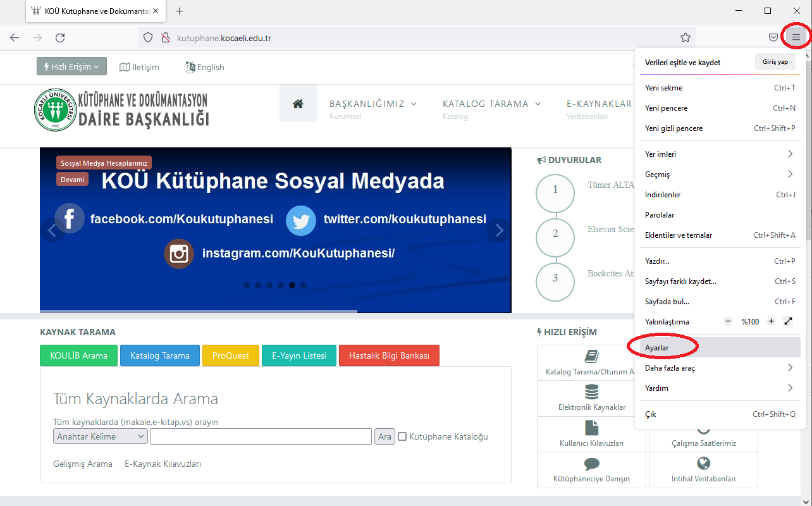Click KOULİB Arama tab button
Image resolution: width=812 pixels, height=506 pixels.
[78, 355]
